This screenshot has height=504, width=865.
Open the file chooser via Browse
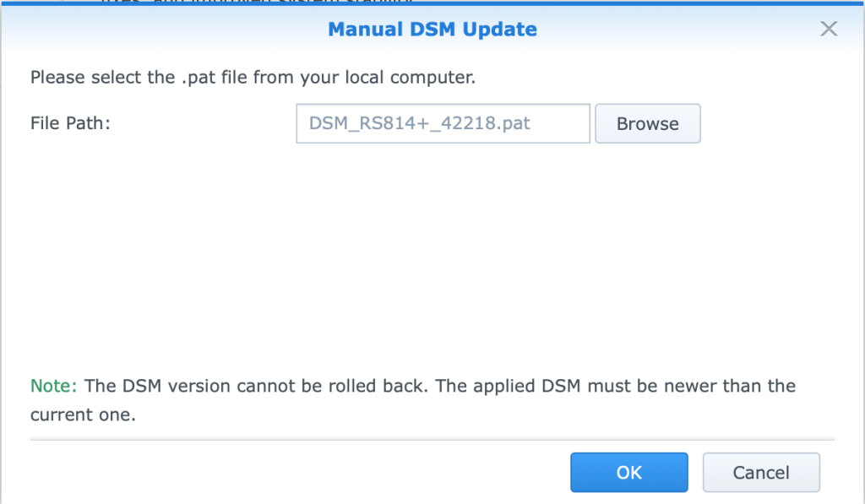(x=648, y=123)
